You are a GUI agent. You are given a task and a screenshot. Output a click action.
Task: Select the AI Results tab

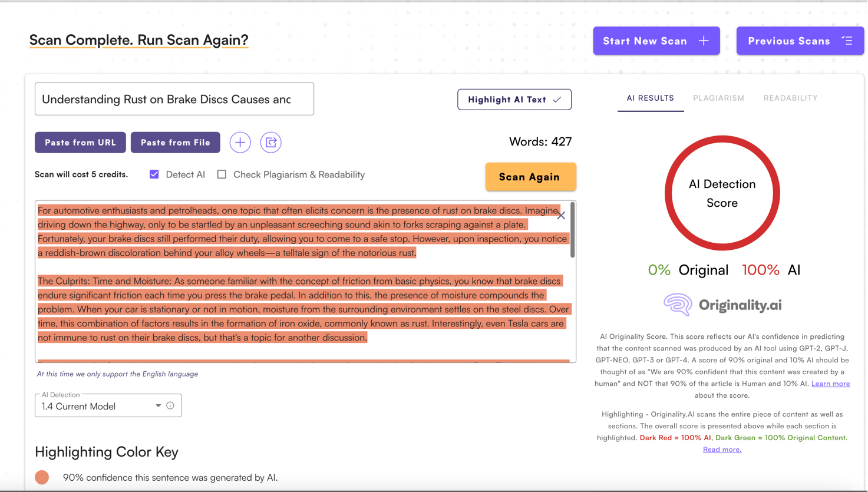pyautogui.click(x=650, y=98)
